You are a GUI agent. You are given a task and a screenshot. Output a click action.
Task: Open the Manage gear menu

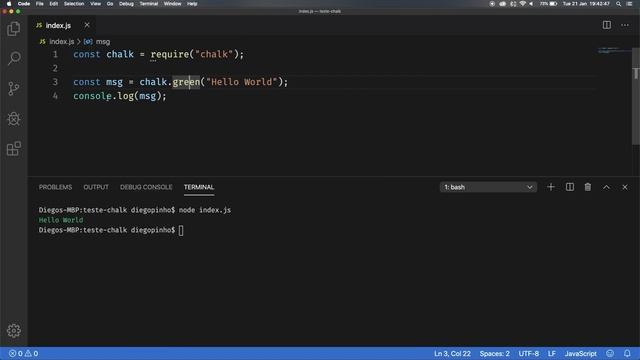coord(13,330)
